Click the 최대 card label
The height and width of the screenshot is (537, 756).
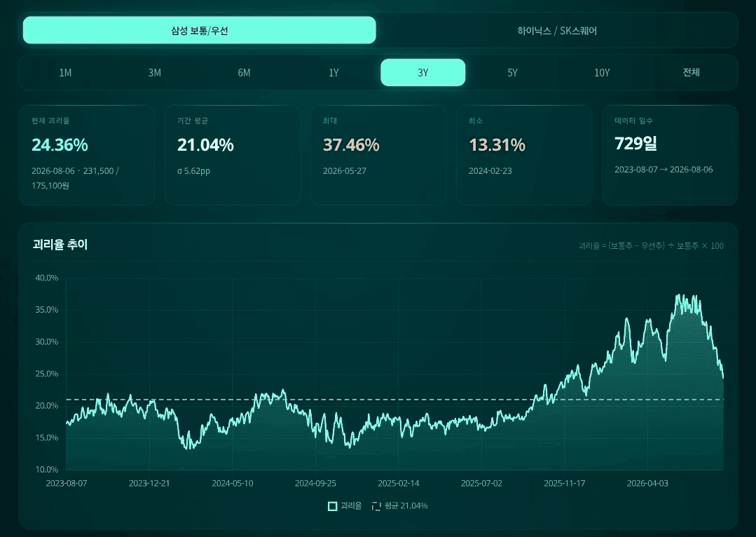click(330, 121)
